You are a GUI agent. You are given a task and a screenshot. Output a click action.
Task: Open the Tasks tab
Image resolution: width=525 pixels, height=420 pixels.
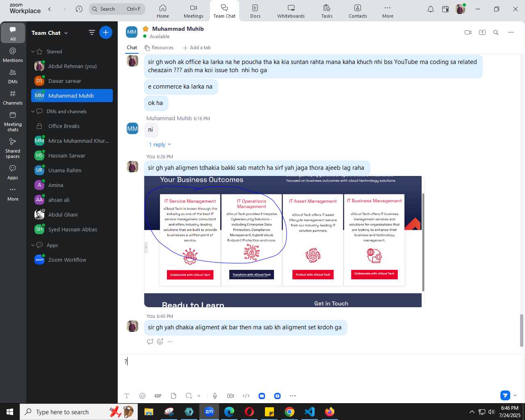click(x=327, y=11)
